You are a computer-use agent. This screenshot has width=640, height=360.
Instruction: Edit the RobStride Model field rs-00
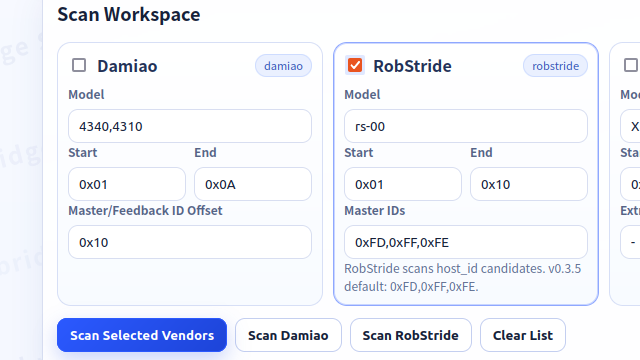click(466, 126)
